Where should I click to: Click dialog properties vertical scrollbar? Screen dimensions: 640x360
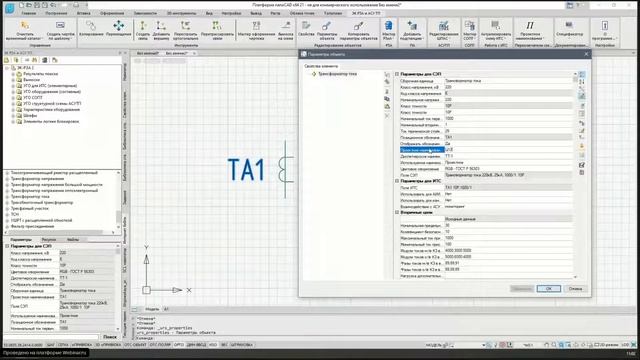[576, 176]
